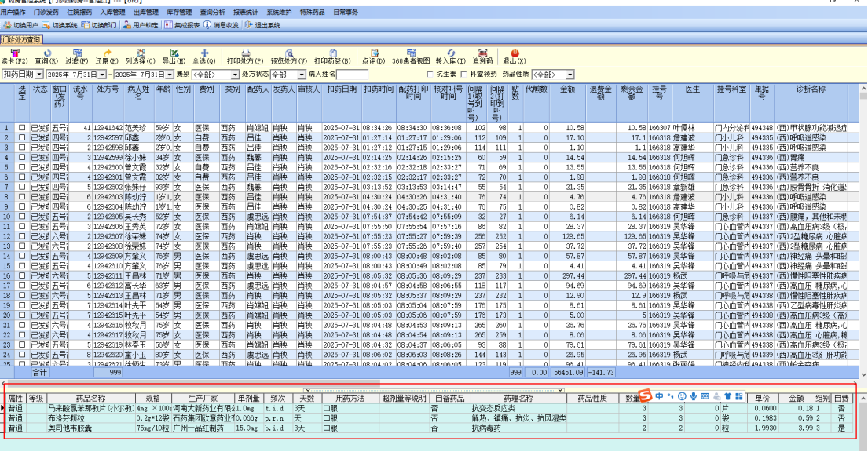Image resolution: width=868 pixels, height=452 pixels.
Task: Open the Sogou IME emoji icon
Action: pyautogui.click(x=682, y=396)
